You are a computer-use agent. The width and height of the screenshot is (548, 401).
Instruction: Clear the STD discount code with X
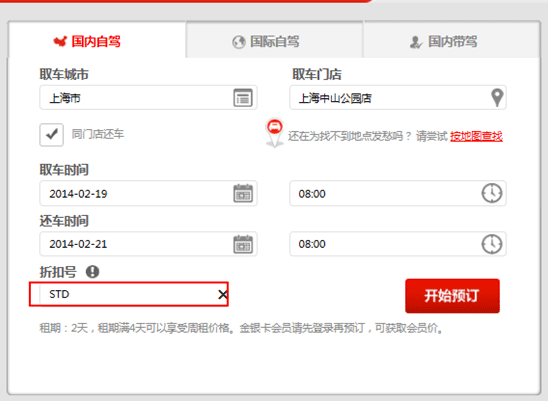click(x=222, y=294)
